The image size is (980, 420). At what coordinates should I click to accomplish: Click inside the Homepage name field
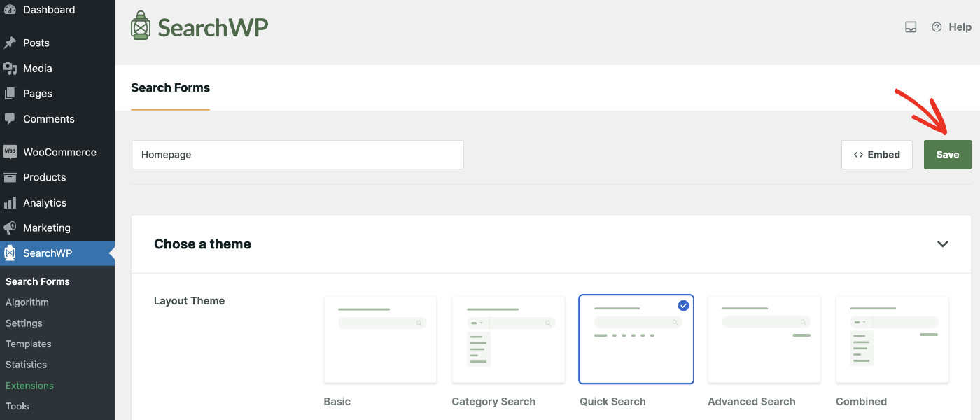pyautogui.click(x=297, y=154)
